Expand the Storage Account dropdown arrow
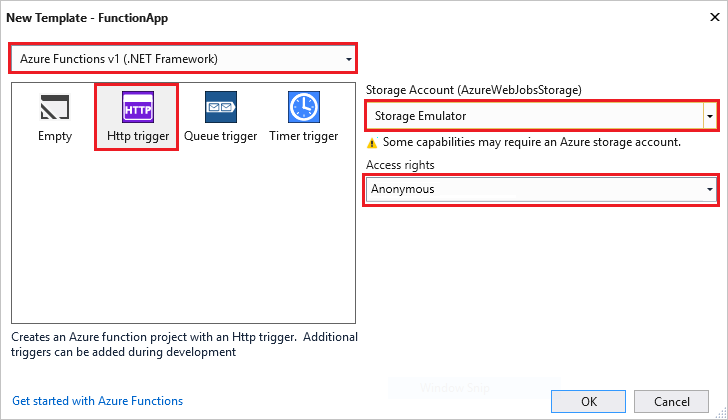Viewport: 728px width, 420px height. pyautogui.click(x=710, y=116)
